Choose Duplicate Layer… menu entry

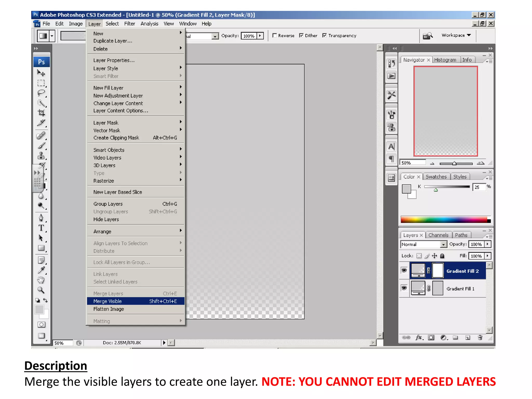pyautogui.click(x=136, y=41)
